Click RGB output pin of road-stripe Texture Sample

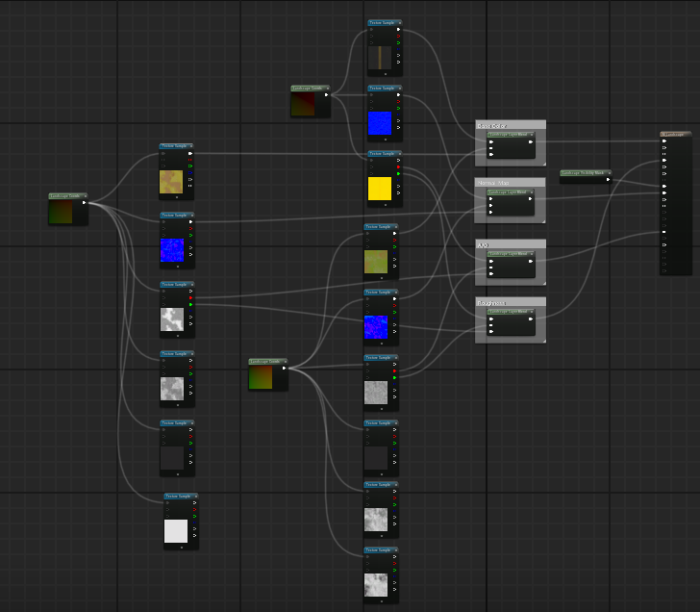coord(398,30)
